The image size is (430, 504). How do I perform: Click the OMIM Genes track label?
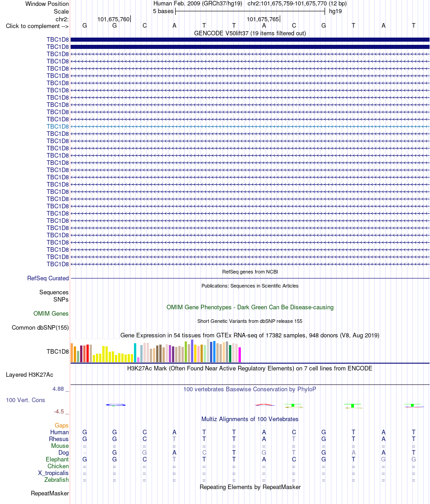[x=51, y=313]
